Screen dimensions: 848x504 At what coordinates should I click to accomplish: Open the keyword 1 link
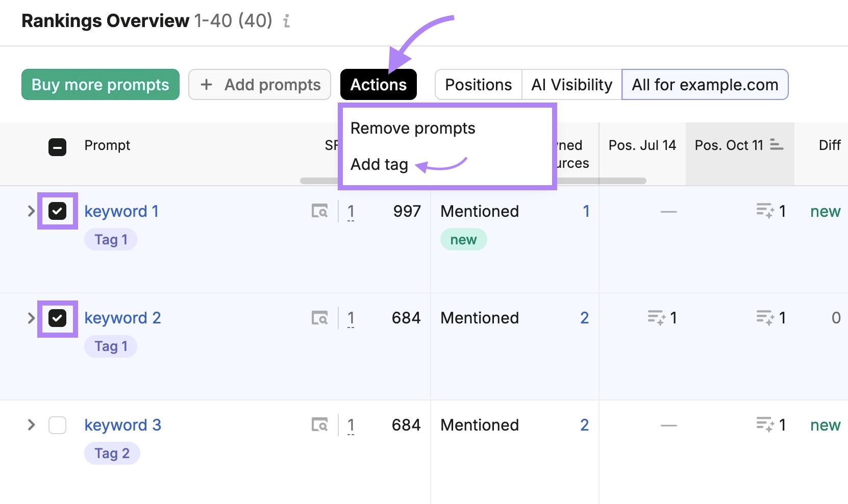(x=121, y=211)
